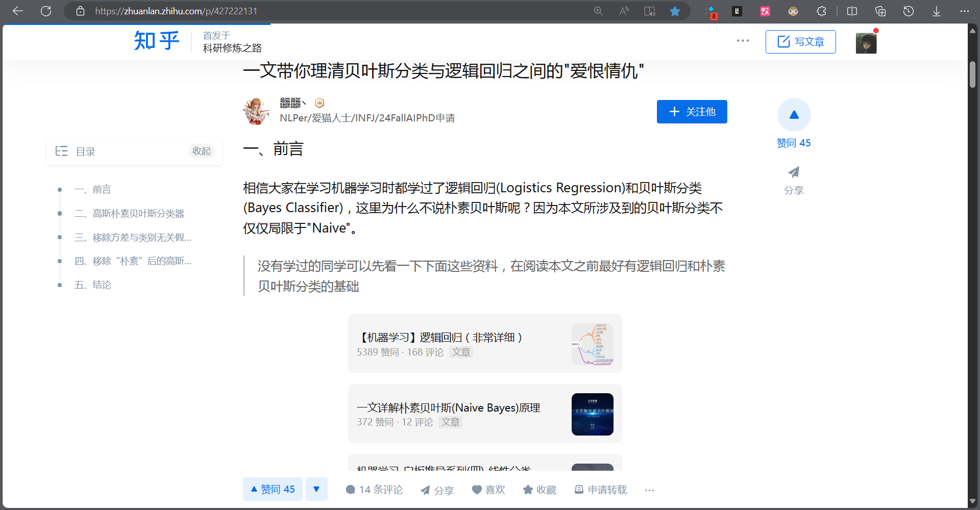Image resolution: width=980 pixels, height=510 pixels.
Task: Collapse the table of contents with 收起
Action: point(202,151)
